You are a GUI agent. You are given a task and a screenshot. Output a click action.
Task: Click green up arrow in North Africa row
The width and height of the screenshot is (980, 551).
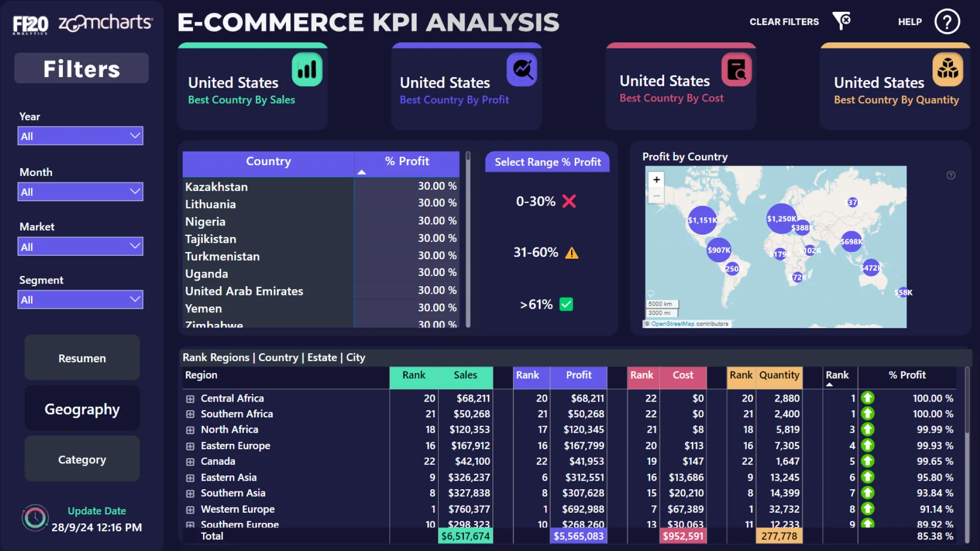(868, 430)
